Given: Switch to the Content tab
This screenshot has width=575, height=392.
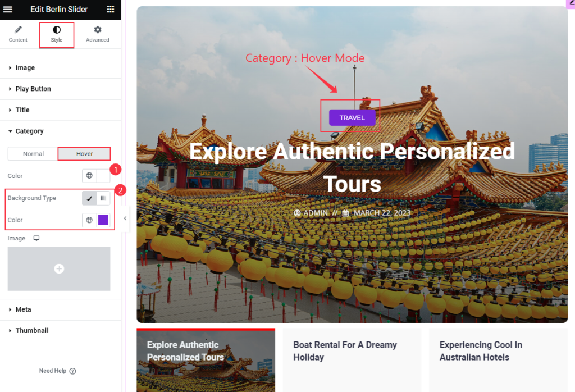Looking at the screenshot, I should pos(18,34).
